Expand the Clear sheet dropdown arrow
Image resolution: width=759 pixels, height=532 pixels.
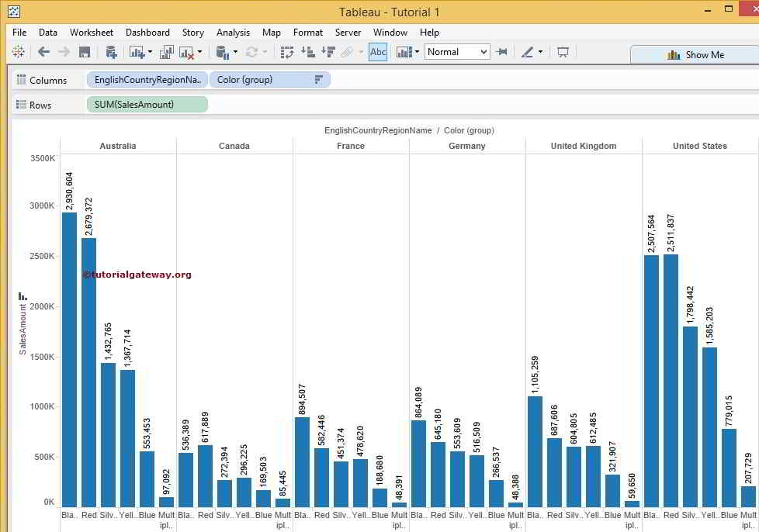point(200,52)
